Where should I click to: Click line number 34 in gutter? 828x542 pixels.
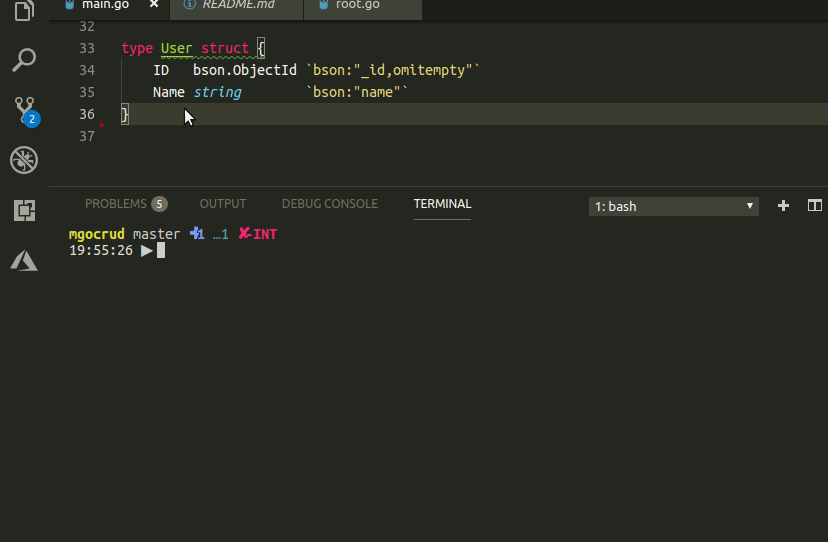(x=87, y=70)
